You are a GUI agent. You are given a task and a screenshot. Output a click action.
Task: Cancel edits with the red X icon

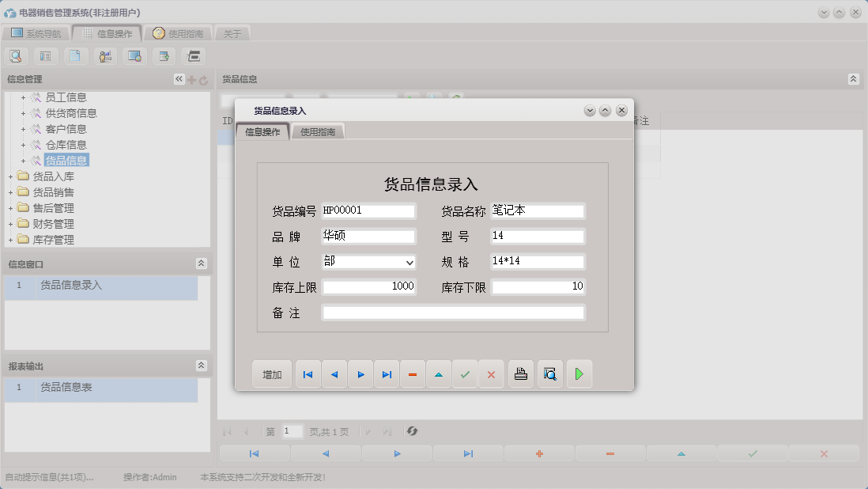click(x=491, y=373)
